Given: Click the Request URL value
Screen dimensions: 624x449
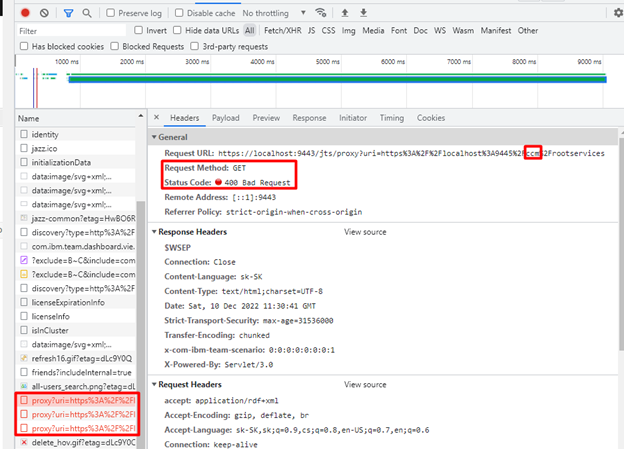Looking at the screenshot, I should [x=411, y=153].
